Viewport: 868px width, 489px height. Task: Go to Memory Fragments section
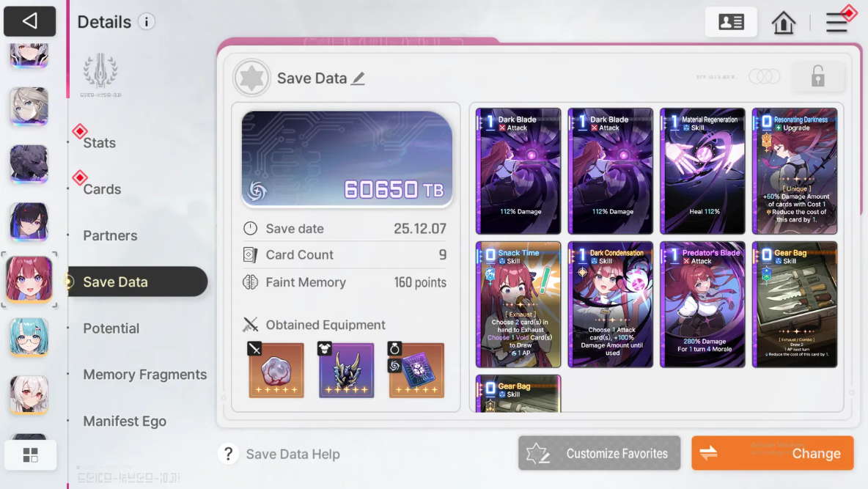tap(144, 375)
